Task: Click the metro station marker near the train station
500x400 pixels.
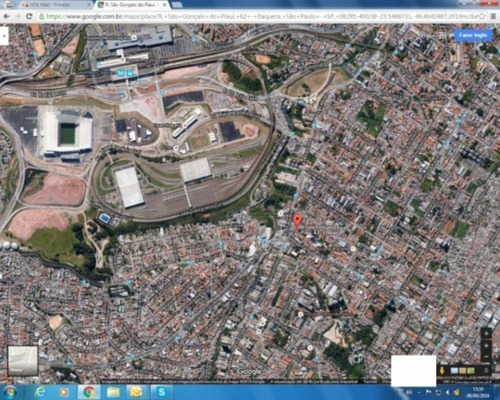Action: point(120,73)
